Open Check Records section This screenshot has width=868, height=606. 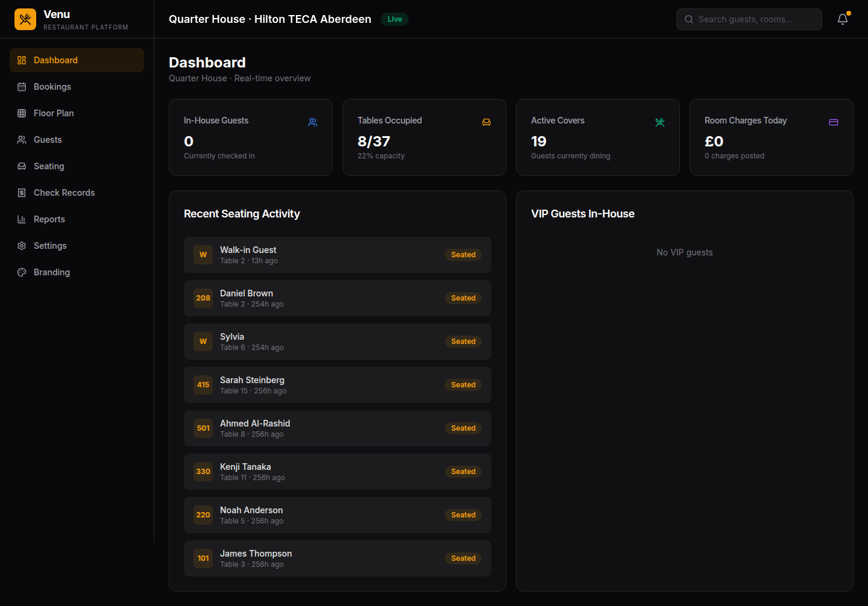pos(64,193)
